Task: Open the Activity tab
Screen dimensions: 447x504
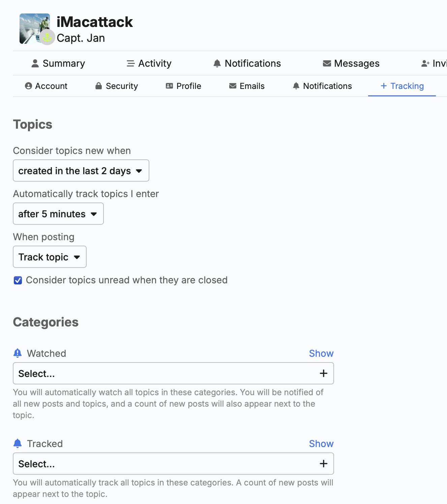Action: coord(149,63)
